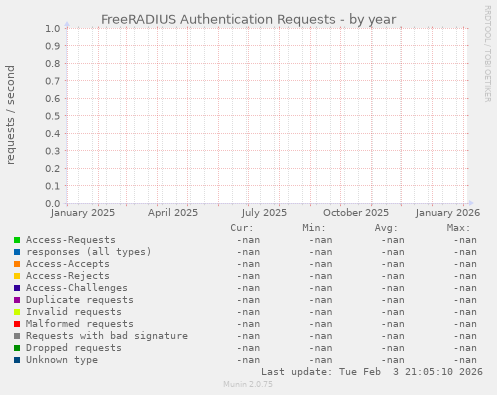Click the lime Invalid requests swatch
This screenshot has height=395, width=497.
click(x=17, y=312)
